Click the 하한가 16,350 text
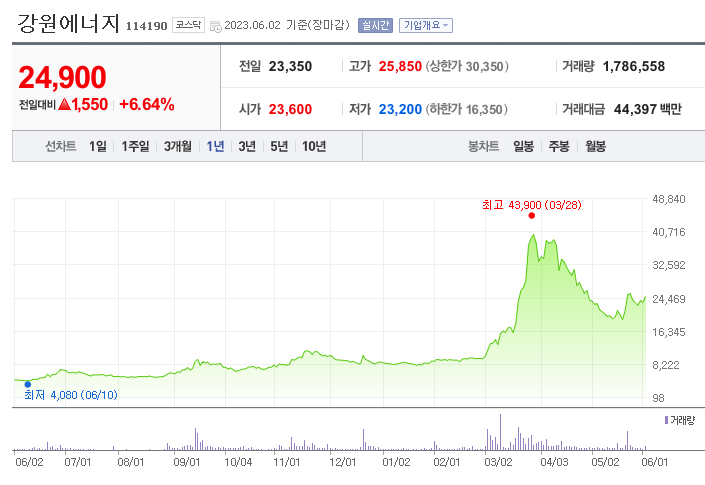This screenshot has height=485, width=705. pos(467,109)
